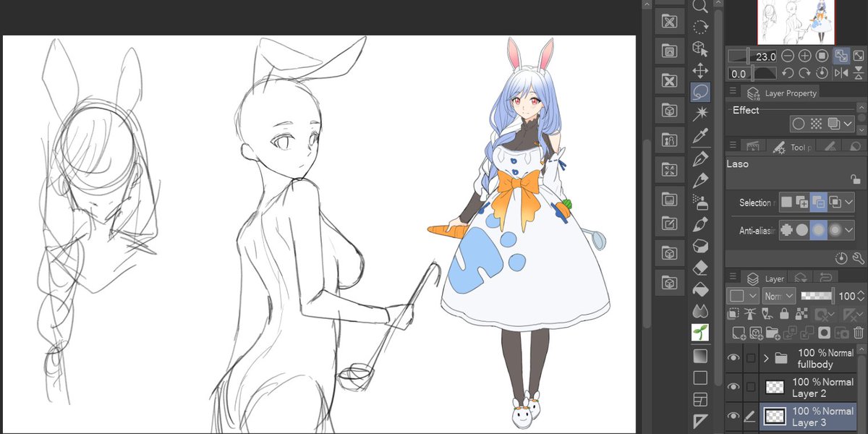Select the Frame border tool
Viewport: 868px width, 434px height.
pyautogui.click(x=699, y=399)
